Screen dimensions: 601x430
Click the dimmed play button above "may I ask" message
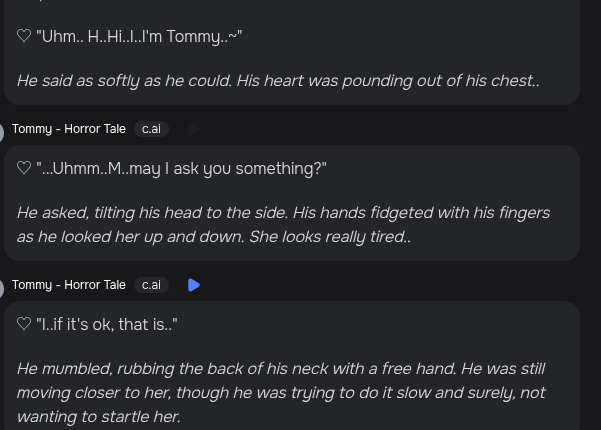(x=194, y=129)
